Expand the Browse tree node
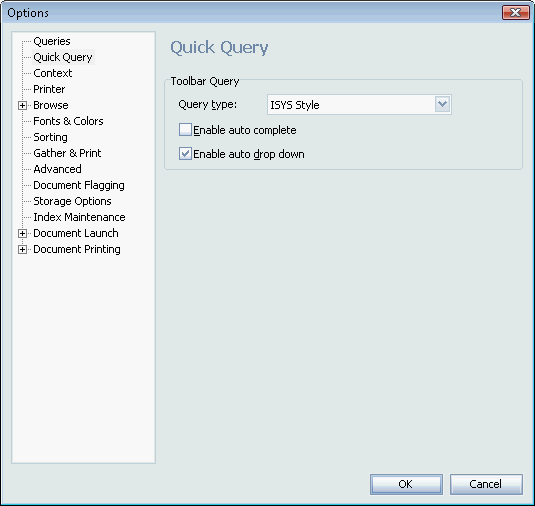The height and width of the screenshot is (506, 535). (22, 105)
